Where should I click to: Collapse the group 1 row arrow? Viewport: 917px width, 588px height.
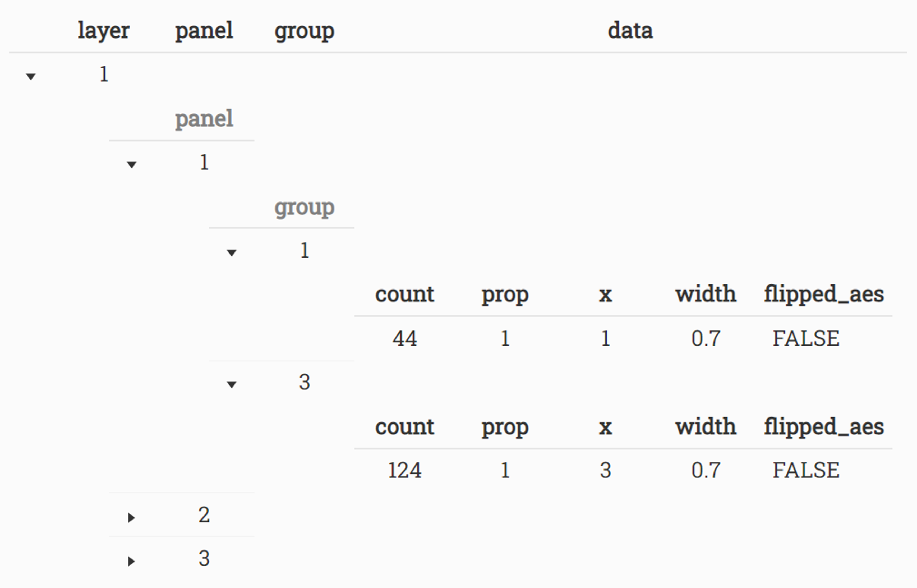pyautogui.click(x=232, y=252)
